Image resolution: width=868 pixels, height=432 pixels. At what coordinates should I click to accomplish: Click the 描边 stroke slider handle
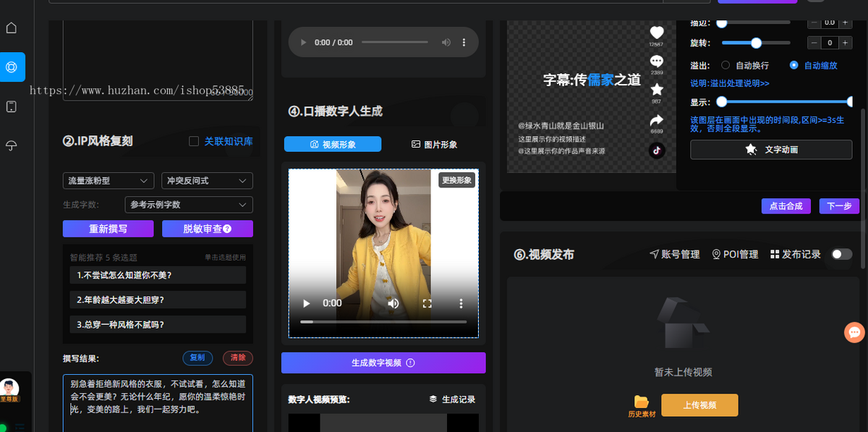(722, 22)
